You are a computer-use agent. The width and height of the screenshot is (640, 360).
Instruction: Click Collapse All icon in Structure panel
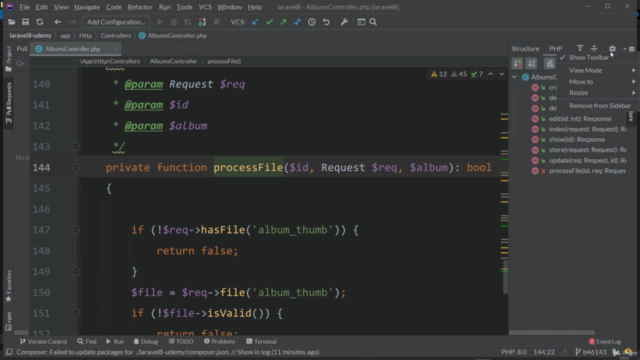[x=594, y=49]
